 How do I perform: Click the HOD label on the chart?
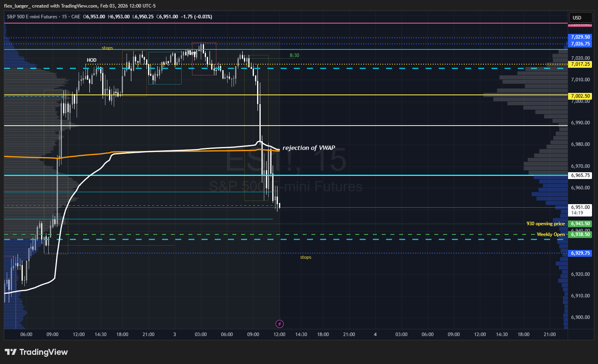point(91,60)
